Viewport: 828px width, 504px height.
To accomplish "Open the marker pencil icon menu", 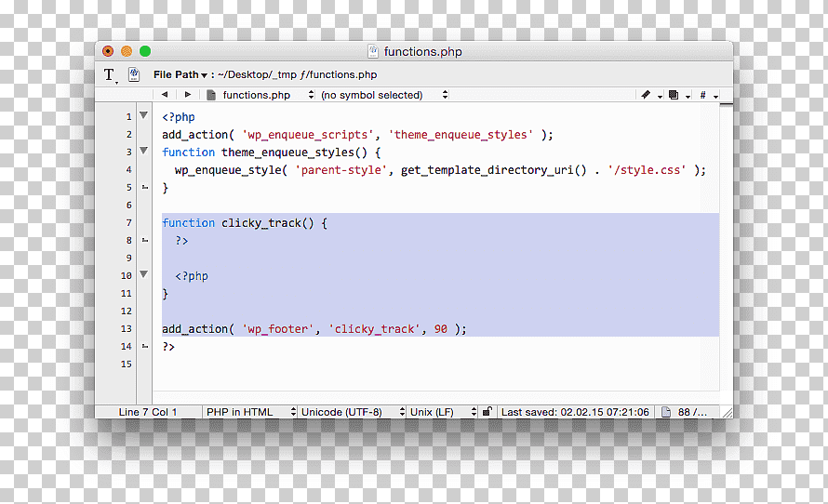I will pyautogui.click(x=650, y=95).
